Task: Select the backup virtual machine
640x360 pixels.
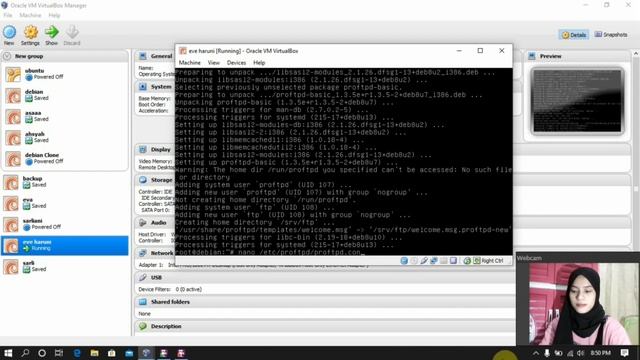Action: [65, 182]
